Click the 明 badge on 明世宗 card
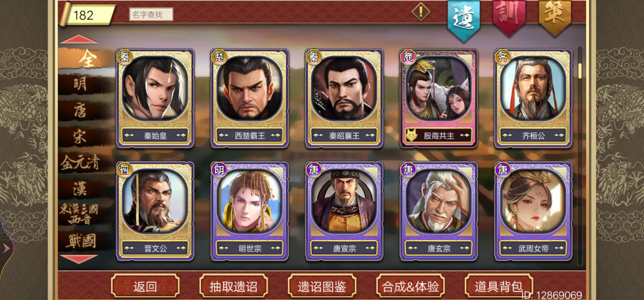The width and height of the screenshot is (644, 300). (x=219, y=170)
